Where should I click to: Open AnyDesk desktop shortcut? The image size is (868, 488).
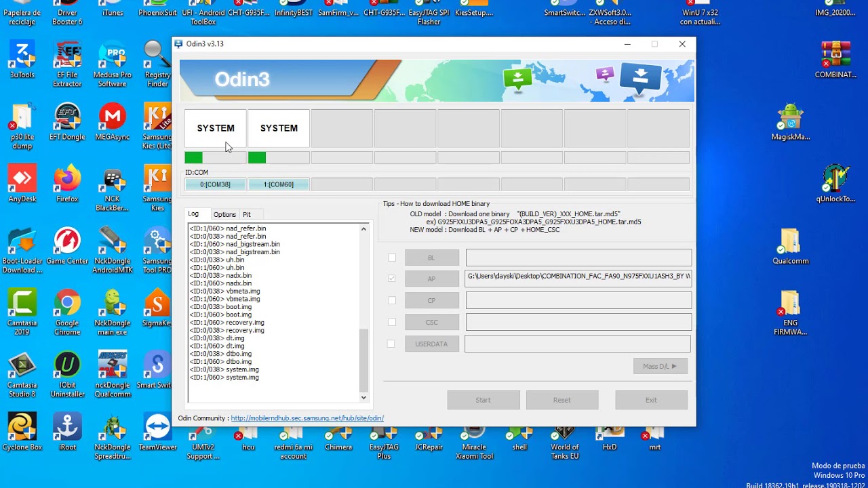[22, 184]
